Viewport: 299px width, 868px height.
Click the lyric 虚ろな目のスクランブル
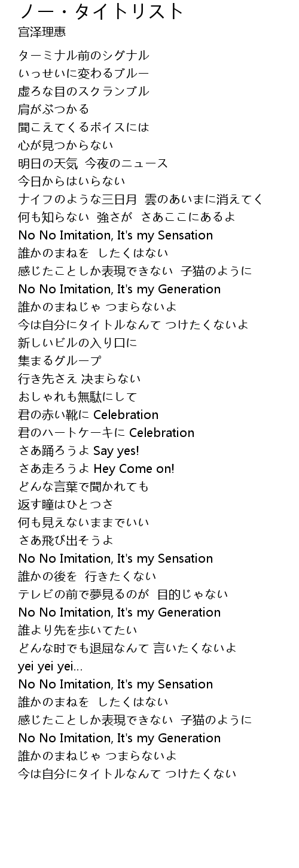[x=84, y=92]
